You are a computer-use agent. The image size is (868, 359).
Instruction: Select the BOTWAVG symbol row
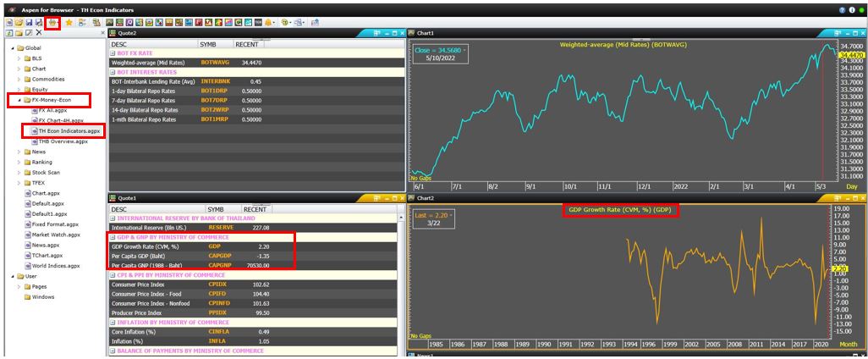click(x=216, y=63)
